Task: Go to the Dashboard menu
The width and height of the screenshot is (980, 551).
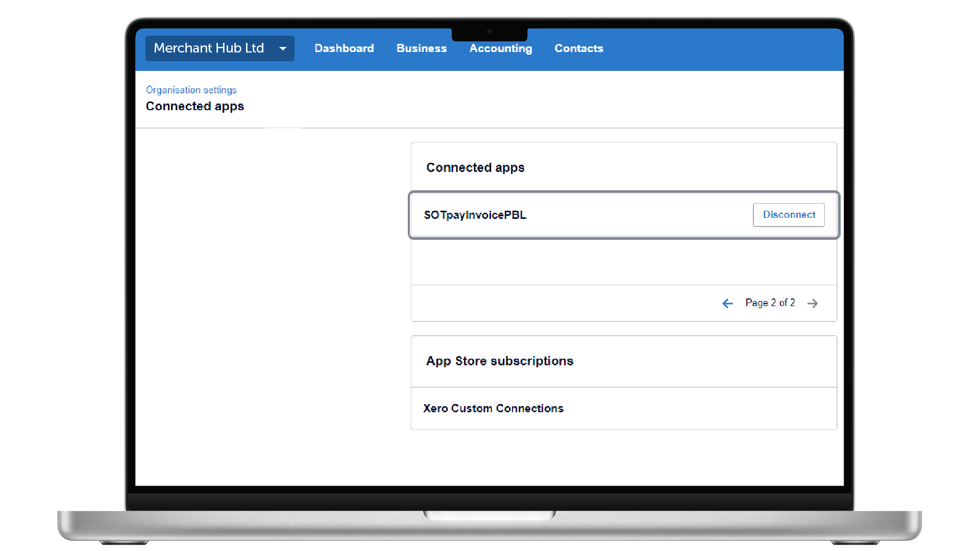Action: [344, 48]
